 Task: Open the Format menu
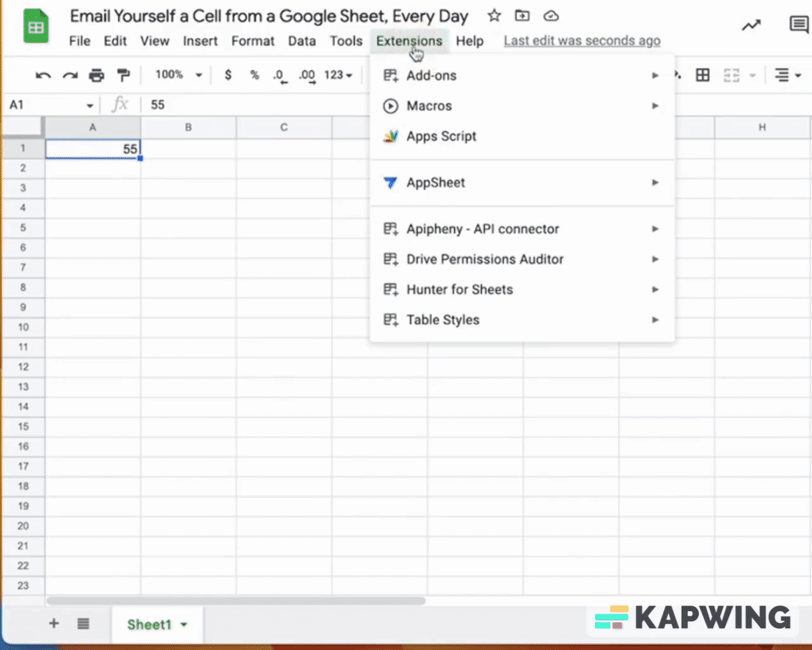tap(252, 41)
